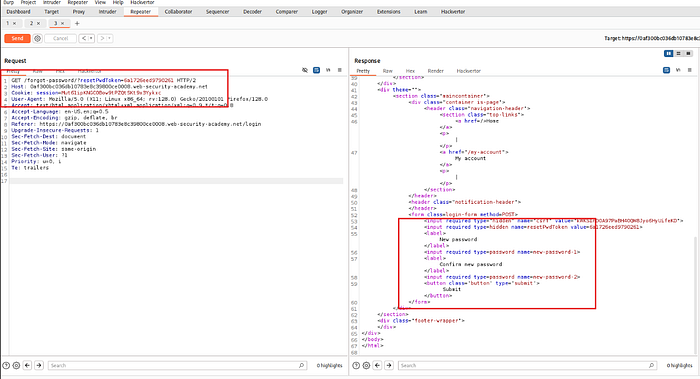Click the Cancel request button

tap(60, 38)
